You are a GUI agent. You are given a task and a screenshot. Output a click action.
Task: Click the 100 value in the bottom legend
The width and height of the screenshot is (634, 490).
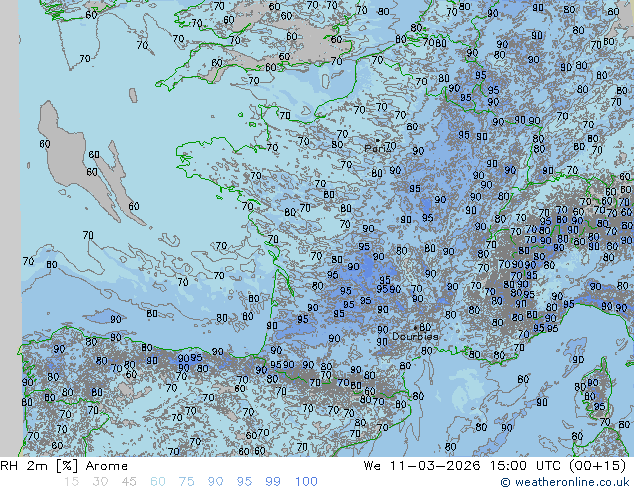306,482
